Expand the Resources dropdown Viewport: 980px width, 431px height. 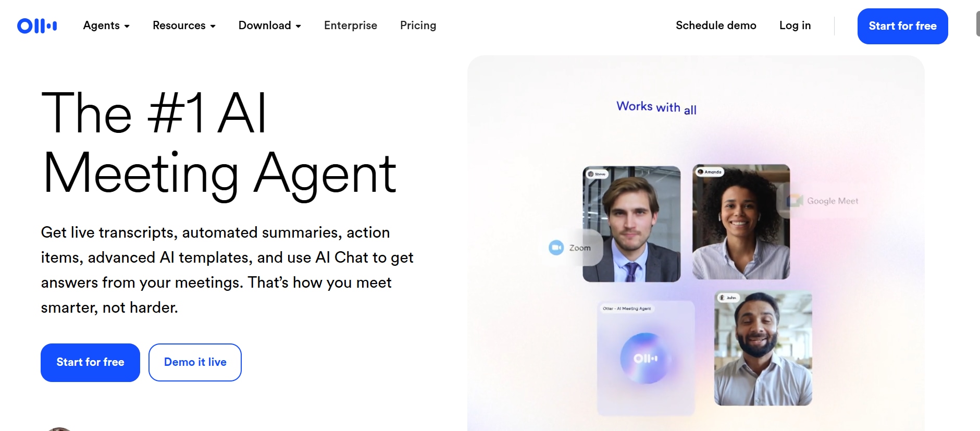click(x=184, y=26)
